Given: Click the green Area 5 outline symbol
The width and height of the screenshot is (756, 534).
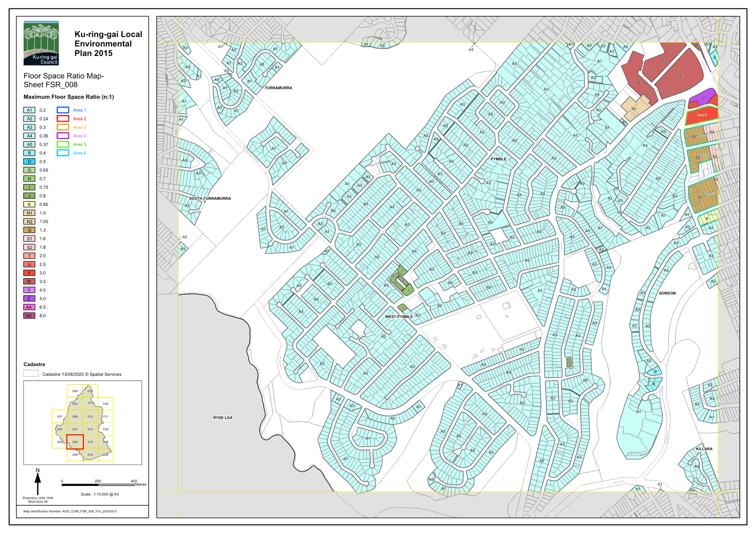Looking at the screenshot, I should (63, 144).
